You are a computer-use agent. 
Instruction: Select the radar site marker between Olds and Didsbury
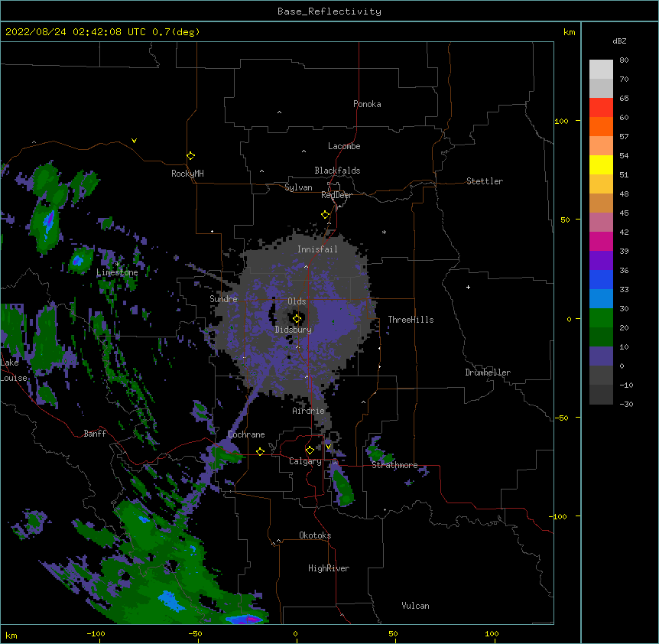[297, 319]
